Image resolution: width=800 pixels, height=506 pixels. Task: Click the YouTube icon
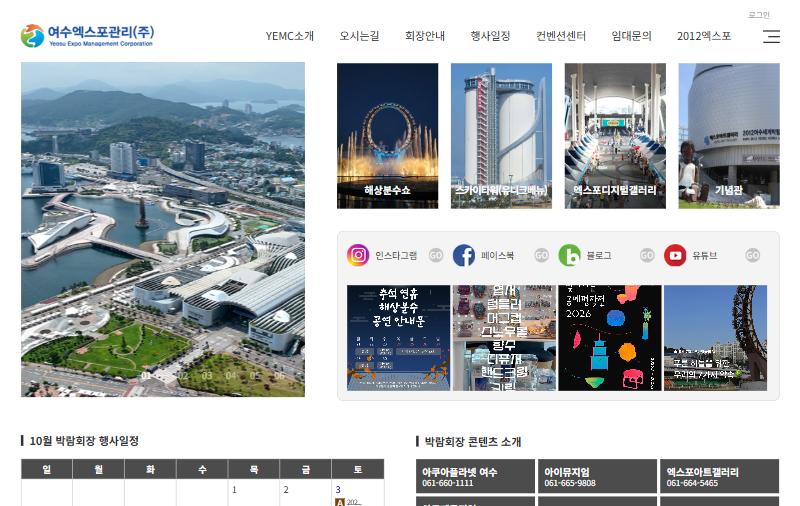[675, 255]
